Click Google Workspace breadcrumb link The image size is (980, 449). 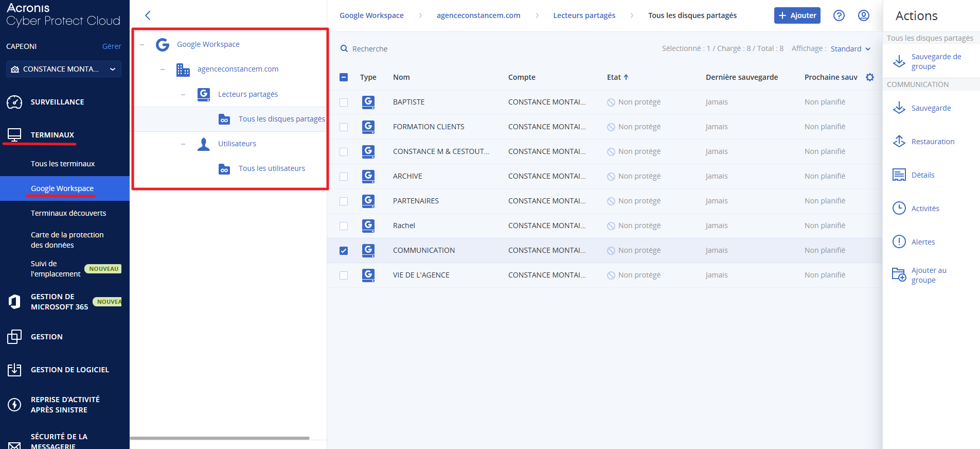(371, 15)
